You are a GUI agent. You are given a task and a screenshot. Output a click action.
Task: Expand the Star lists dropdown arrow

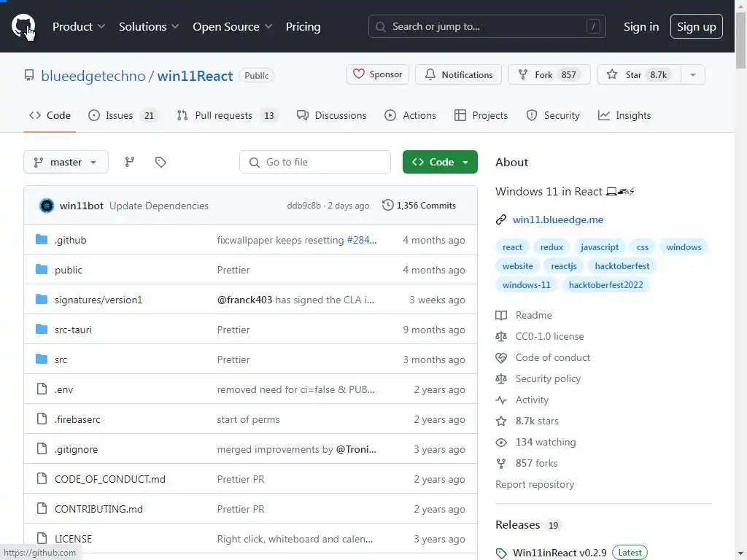coord(693,75)
